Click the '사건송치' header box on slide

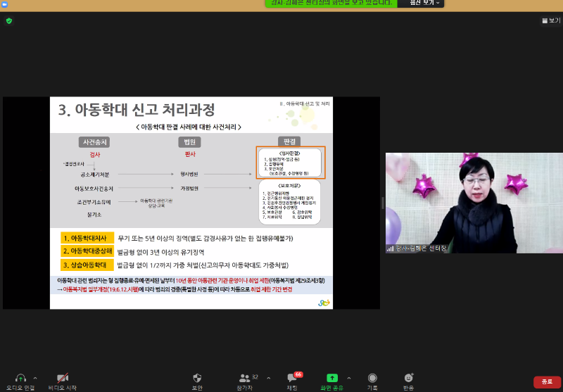click(95, 142)
